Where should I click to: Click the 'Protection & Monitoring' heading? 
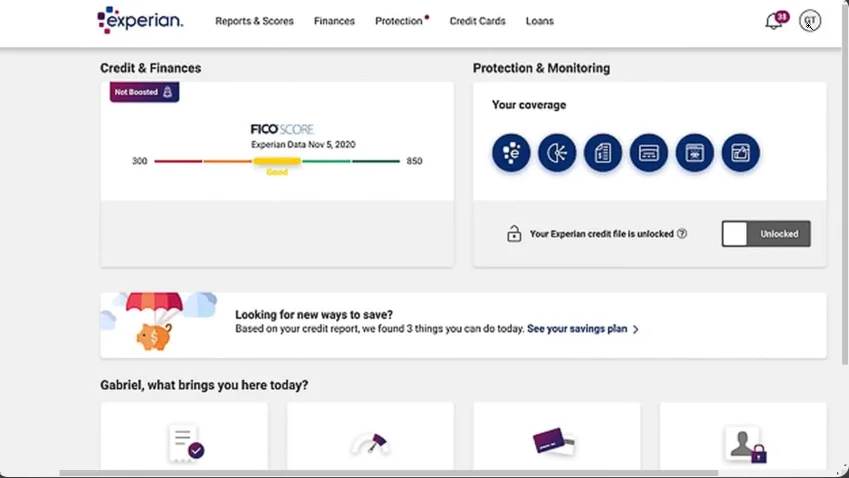coord(541,68)
